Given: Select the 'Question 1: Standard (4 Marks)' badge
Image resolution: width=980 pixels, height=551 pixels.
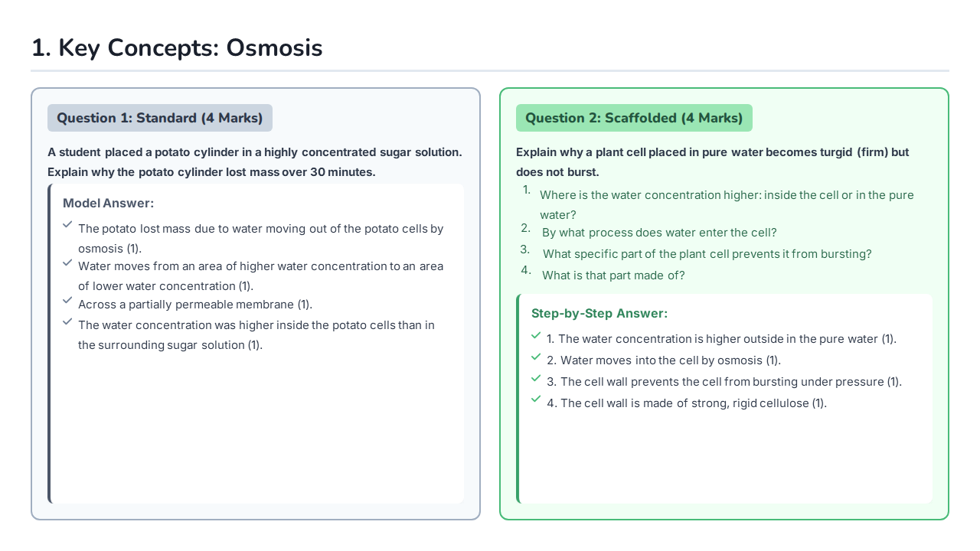Looking at the screenshot, I should (x=160, y=118).
